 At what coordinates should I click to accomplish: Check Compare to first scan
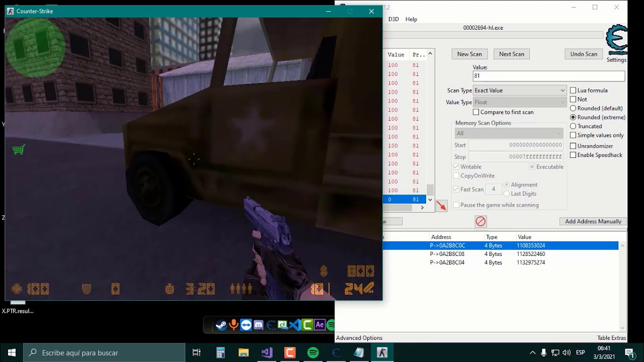coord(476,112)
